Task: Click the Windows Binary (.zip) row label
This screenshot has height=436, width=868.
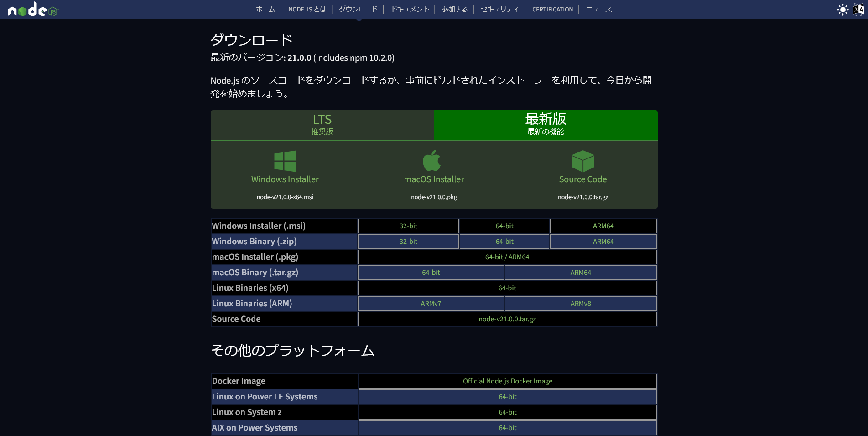Action: 254,242
